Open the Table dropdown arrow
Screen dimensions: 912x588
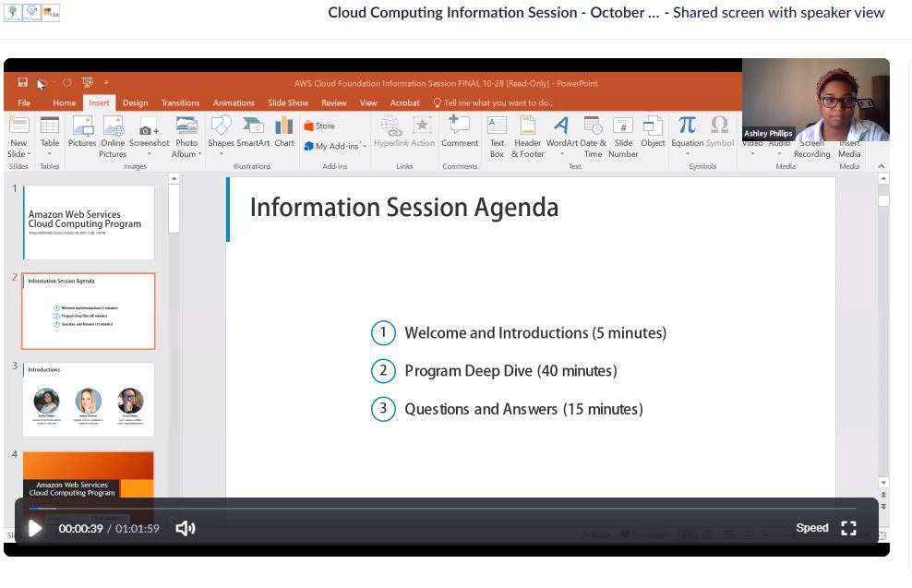pos(50,154)
